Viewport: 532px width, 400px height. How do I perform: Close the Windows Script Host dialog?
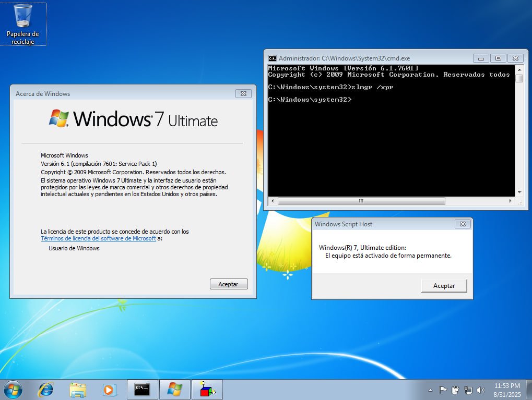click(x=462, y=224)
